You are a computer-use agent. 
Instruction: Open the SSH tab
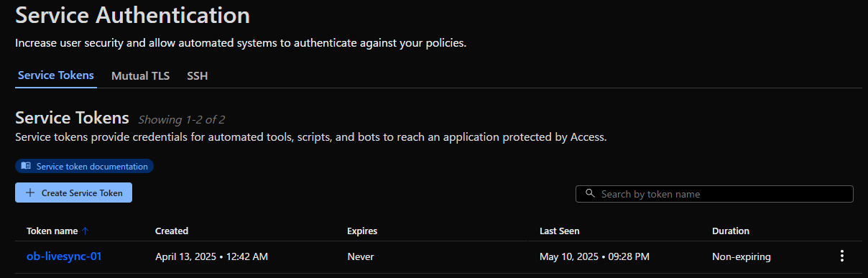tap(198, 75)
